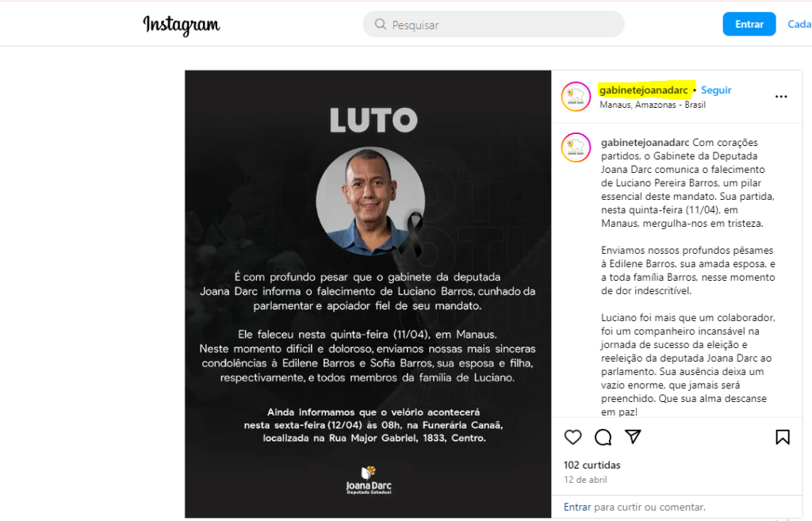Like the post with the heart icon
Viewport: 812px width, 521px height.
pos(573,437)
